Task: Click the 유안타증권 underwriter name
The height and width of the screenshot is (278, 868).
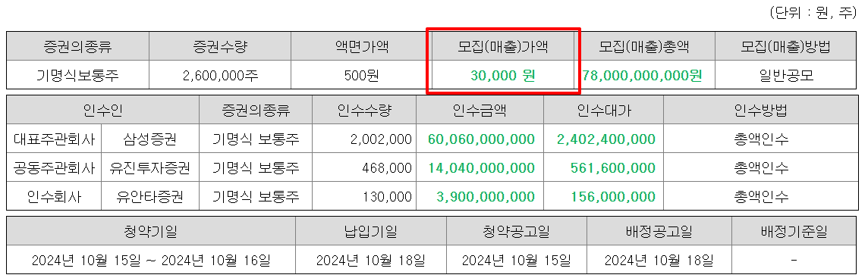Action: pyautogui.click(x=149, y=196)
